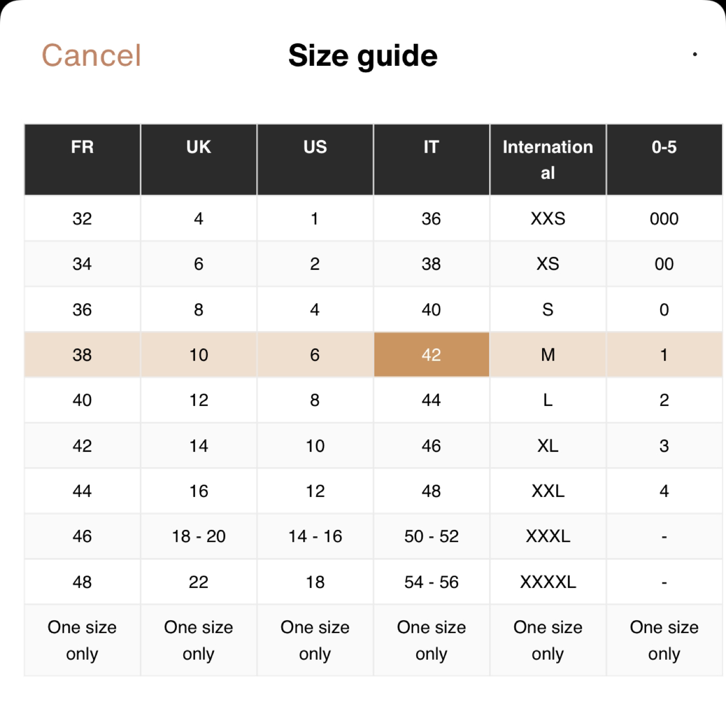Choose International size XXXXL cell
The height and width of the screenshot is (728, 726).
click(x=548, y=582)
